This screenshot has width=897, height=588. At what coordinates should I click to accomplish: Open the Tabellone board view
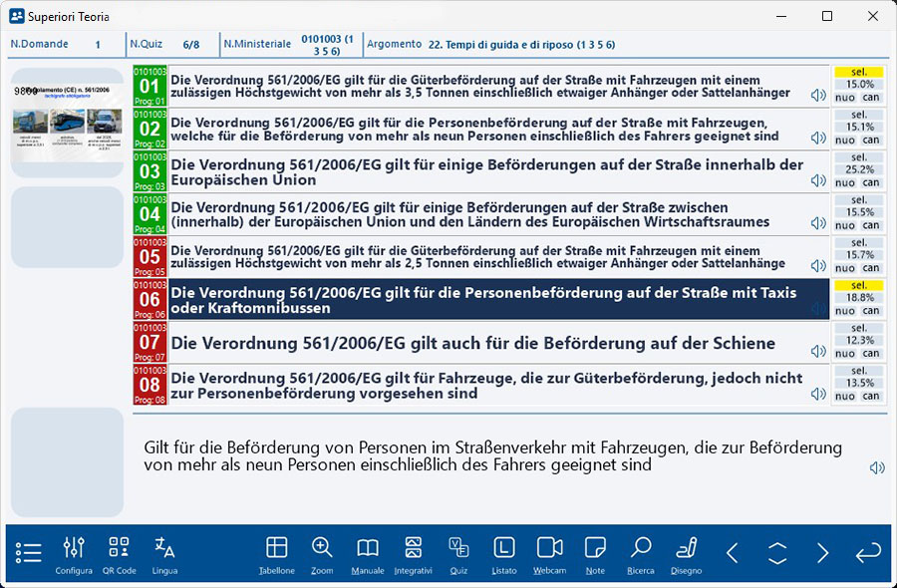click(276, 553)
